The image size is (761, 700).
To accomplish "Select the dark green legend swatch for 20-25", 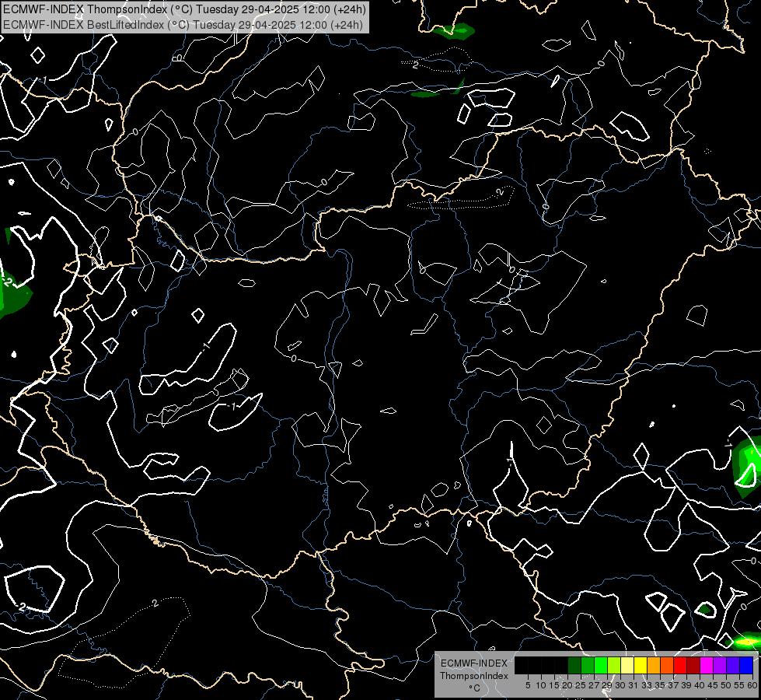I will click(574, 665).
